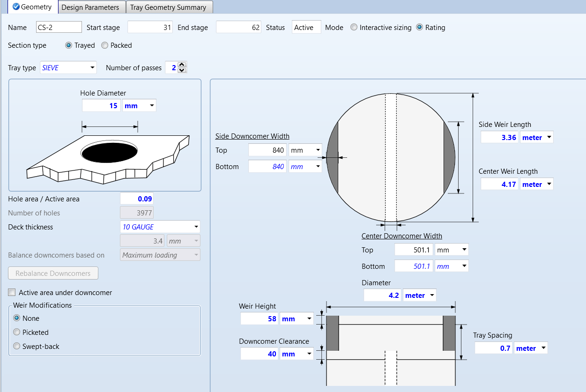
Task: Edit Tray Spacing value 0.7
Action: pos(494,348)
